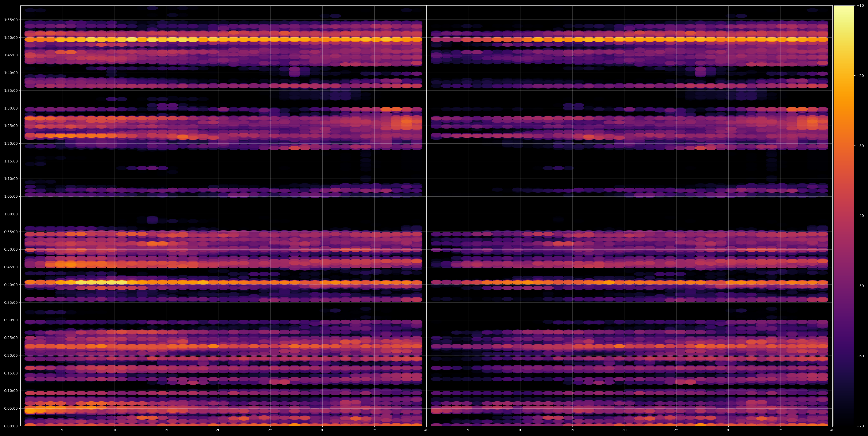
Task: Click the 1:35:00 time axis label
Action: pos(11,90)
